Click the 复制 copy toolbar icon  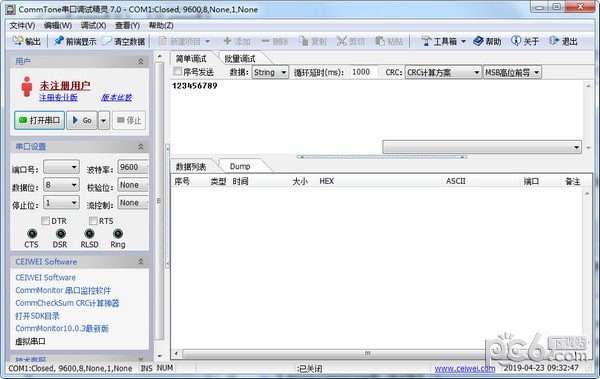tap(303, 41)
